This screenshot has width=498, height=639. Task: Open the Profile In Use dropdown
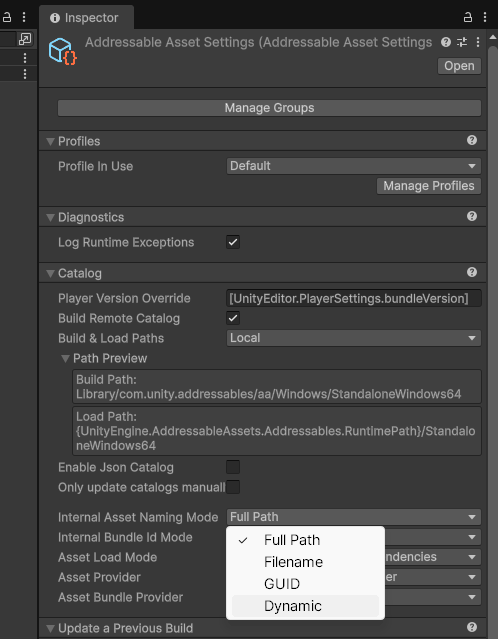(354, 166)
